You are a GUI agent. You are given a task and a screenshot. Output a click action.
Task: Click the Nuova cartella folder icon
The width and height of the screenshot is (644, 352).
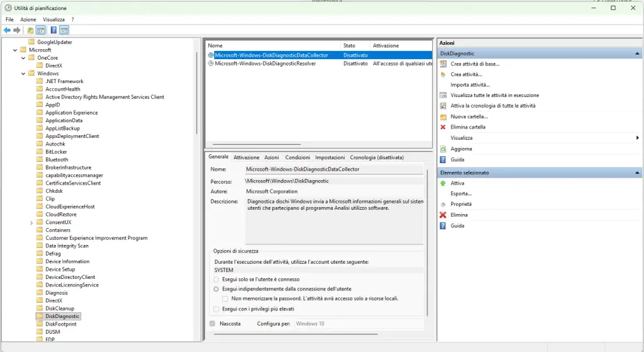443,116
